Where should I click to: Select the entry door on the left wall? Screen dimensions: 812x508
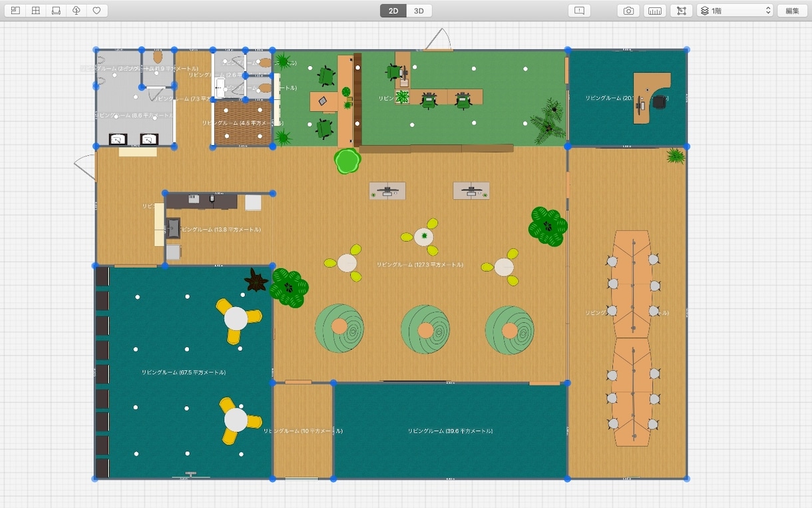[x=85, y=167]
